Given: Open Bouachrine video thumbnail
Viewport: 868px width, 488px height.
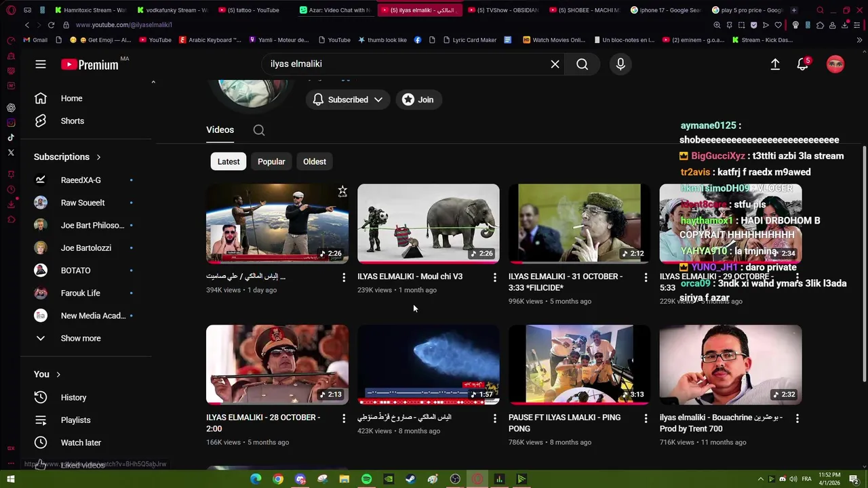Looking at the screenshot, I should tap(731, 364).
